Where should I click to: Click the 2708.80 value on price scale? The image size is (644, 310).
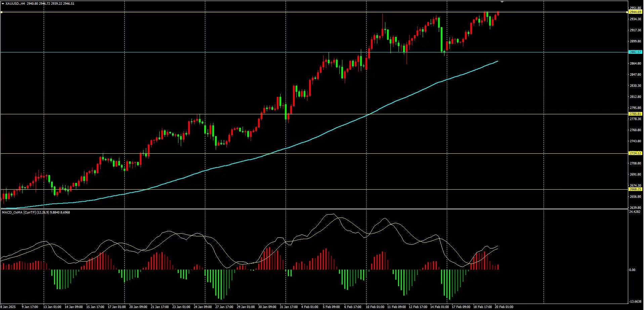635,163
